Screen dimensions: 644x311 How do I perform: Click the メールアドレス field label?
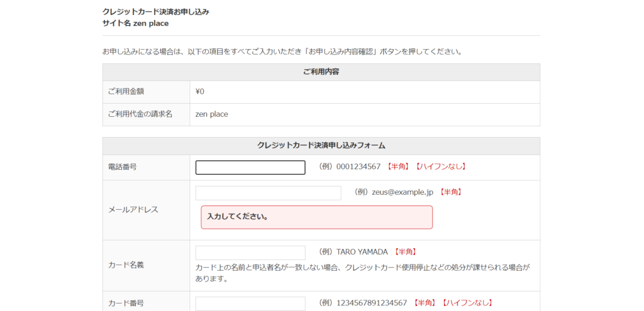coord(133,210)
